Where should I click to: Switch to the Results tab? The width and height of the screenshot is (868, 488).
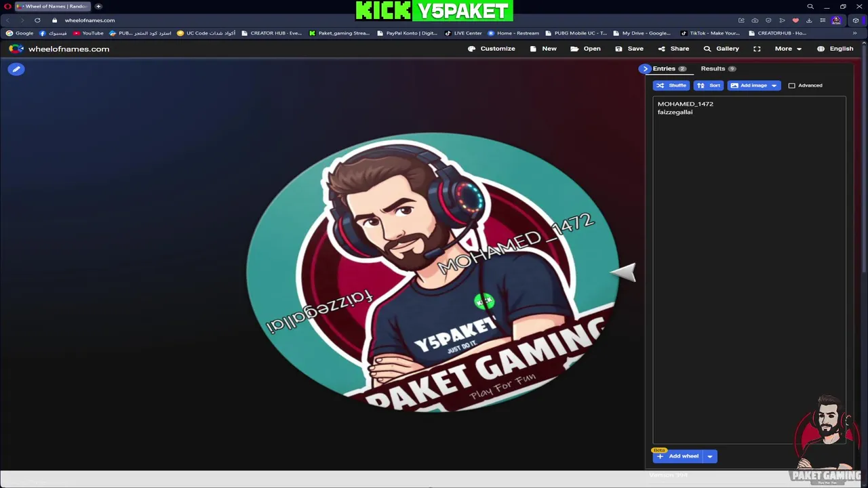pyautogui.click(x=718, y=68)
